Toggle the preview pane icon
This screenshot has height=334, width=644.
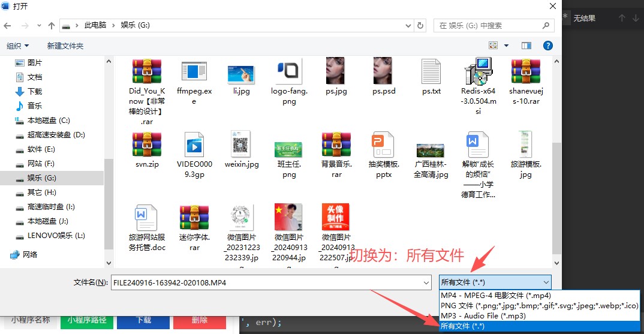tap(526, 46)
